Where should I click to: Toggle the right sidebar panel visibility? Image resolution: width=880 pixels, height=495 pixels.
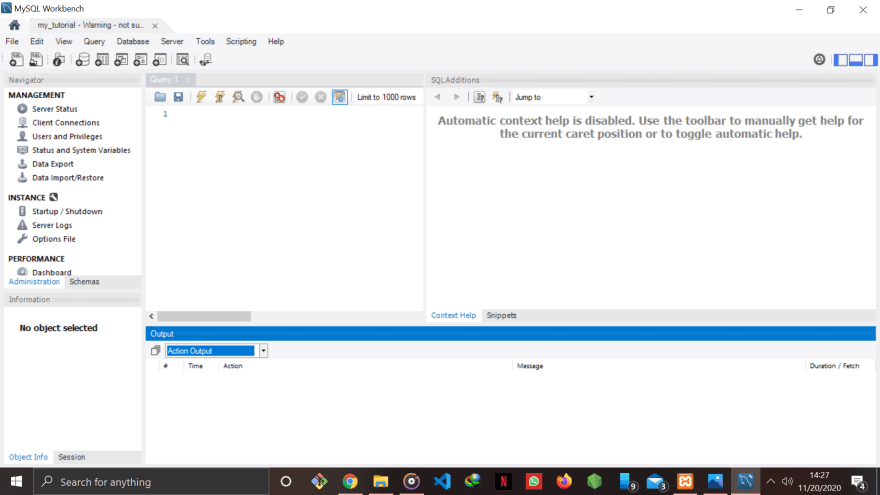coord(870,59)
